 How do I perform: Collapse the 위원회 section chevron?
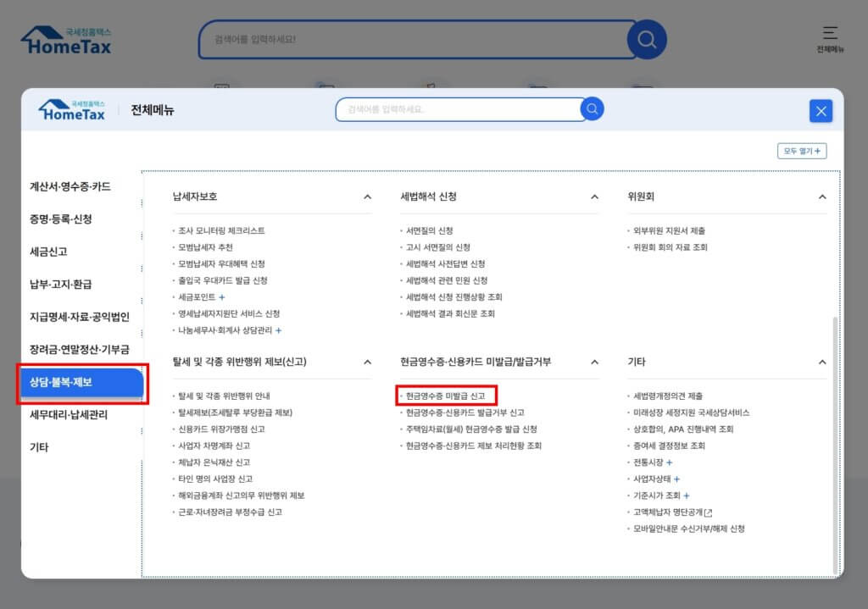point(822,197)
